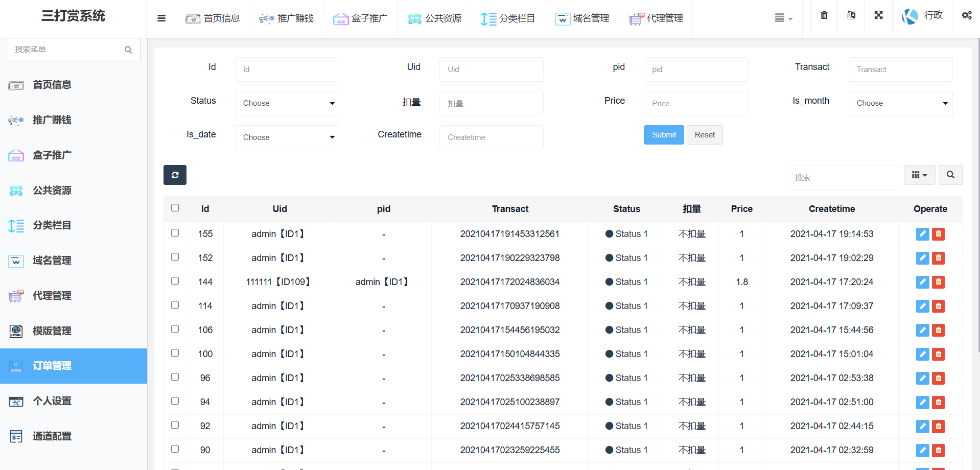Screen dimensions: 980x470
Task: Click the language translate icon
Action: (x=851, y=15)
